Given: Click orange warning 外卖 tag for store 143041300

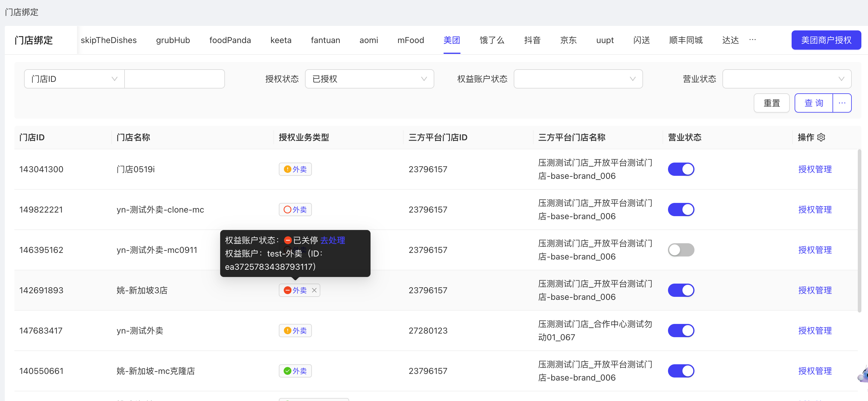Looking at the screenshot, I should [x=295, y=169].
